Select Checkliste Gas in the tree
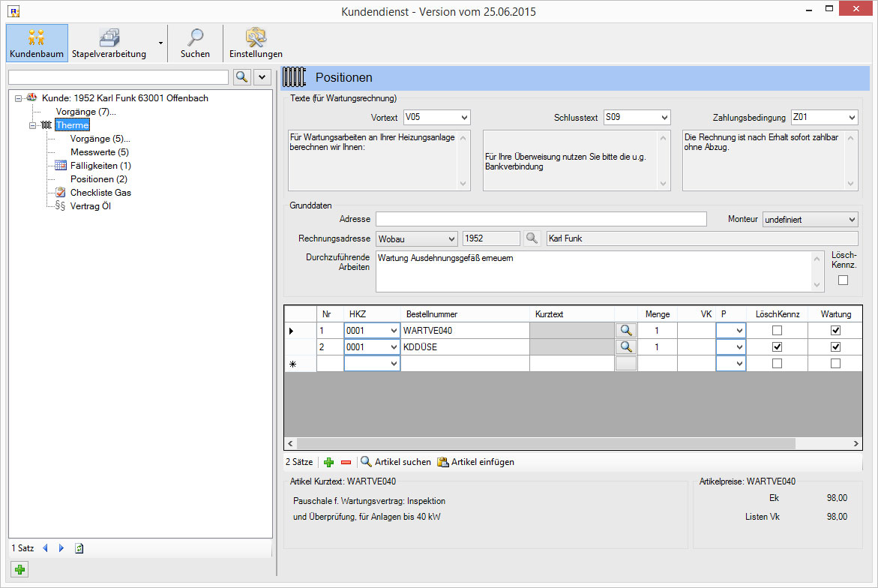This screenshot has width=878, height=588. click(100, 193)
